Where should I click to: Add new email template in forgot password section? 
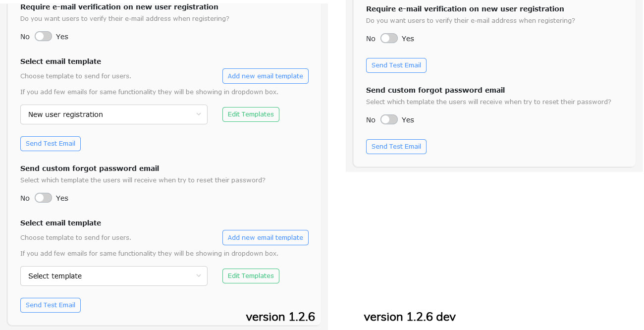(266, 237)
